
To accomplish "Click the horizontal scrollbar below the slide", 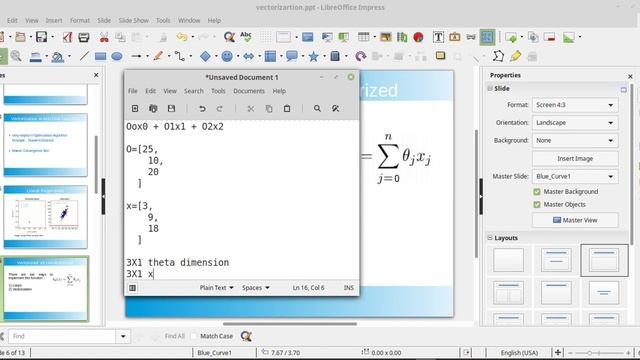I will 290,324.
